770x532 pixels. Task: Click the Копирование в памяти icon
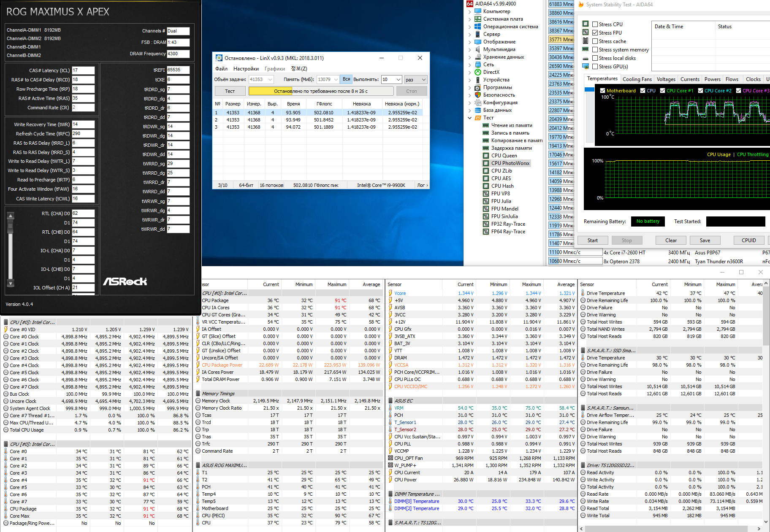point(486,140)
